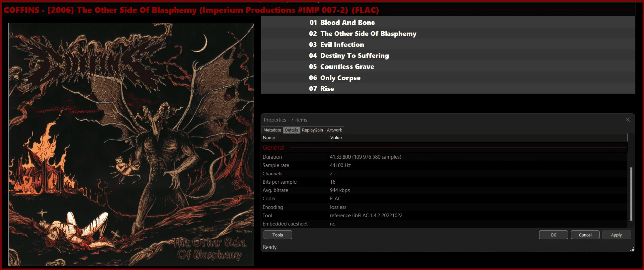644x270 pixels.
Task: Select the Duration row
Action: 444,157
